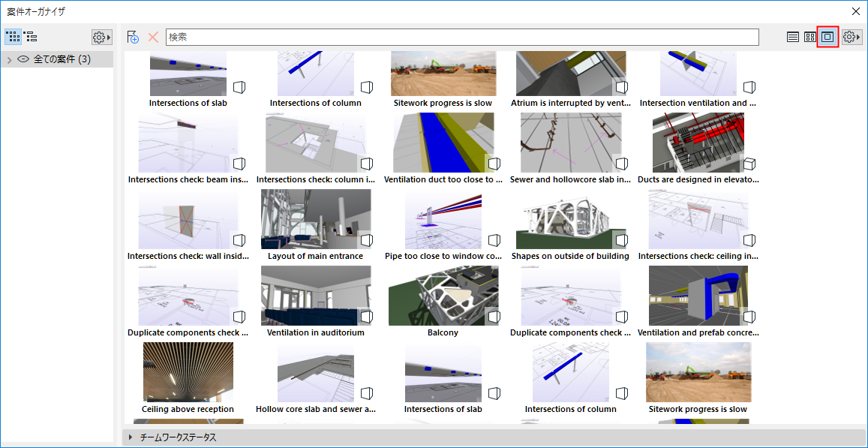Image resolution: width=868 pixels, height=448 pixels.
Task: Toggle the eye icon beside 全ての案件
Action: click(x=23, y=59)
